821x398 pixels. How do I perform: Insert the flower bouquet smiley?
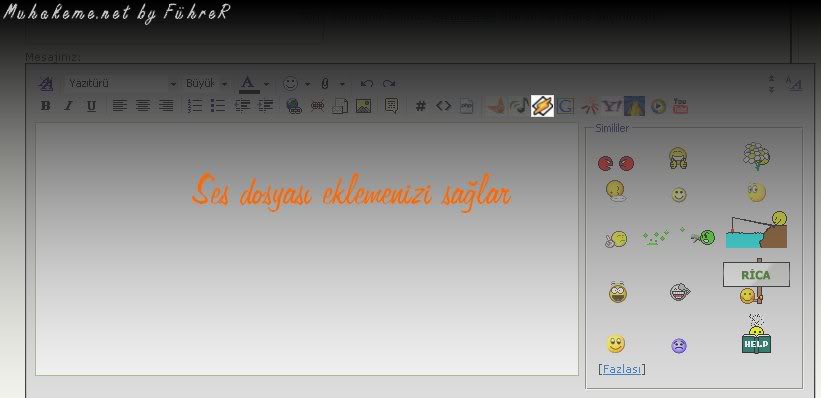(x=757, y=156)
